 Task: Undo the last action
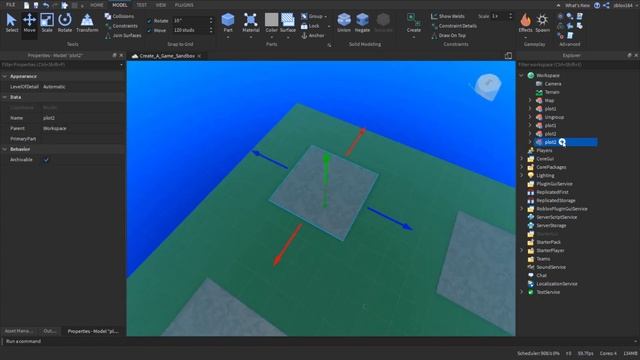point(46,5)
